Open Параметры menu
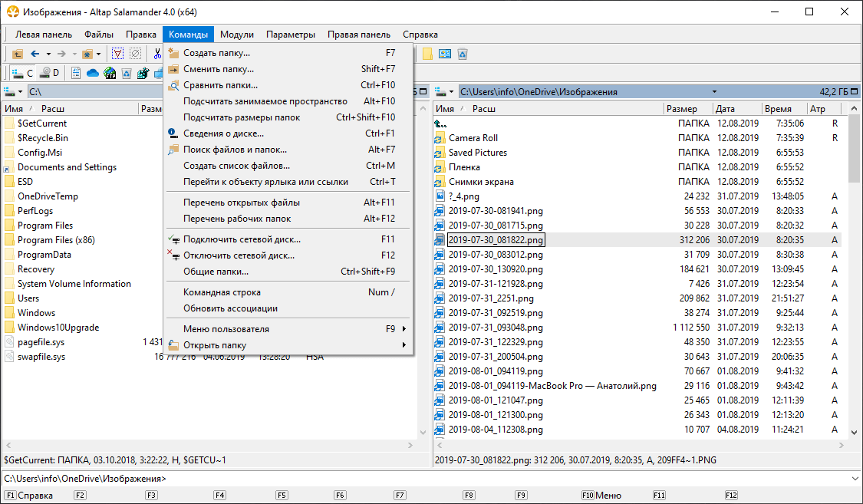Image resolution: width=863 pixels, height=504 pixels. point(291,34)
